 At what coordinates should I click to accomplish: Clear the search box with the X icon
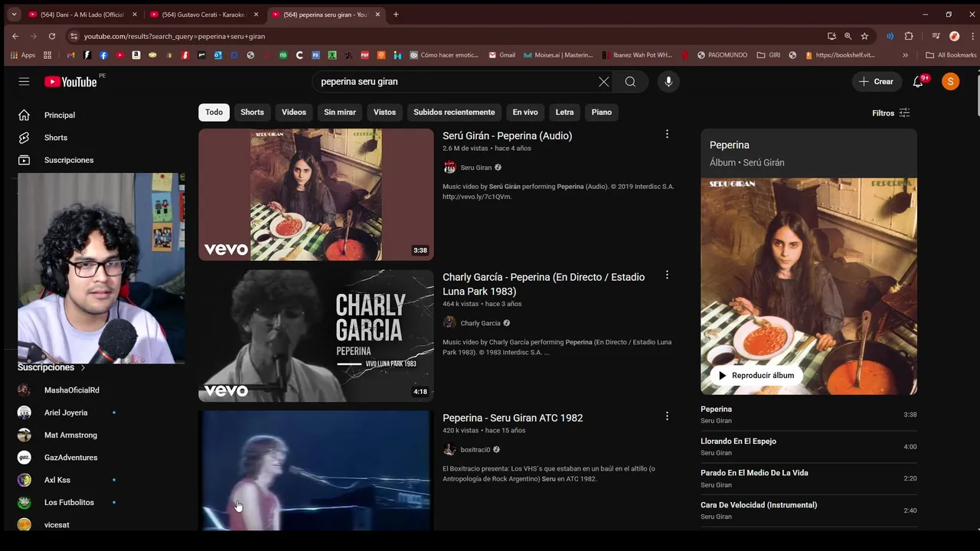(603, 82)
